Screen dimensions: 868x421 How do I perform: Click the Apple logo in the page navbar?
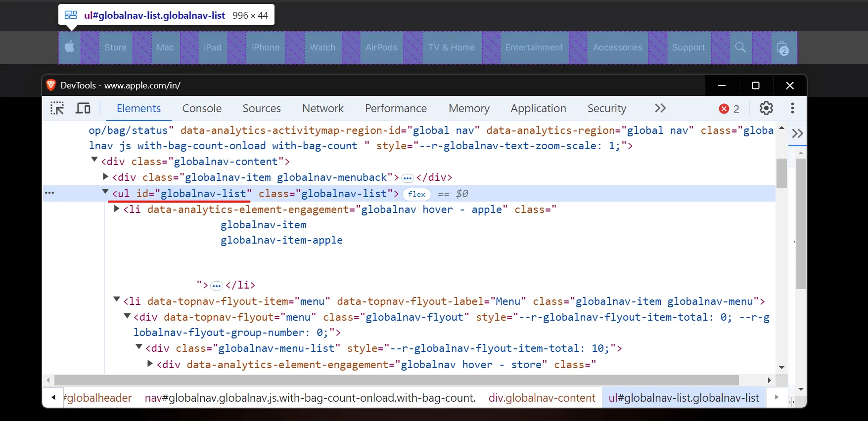click(70, 47)
